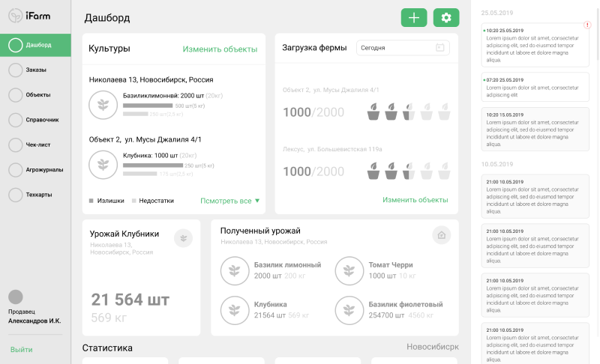
Task: Select the Базилик лимонный plant icon
Action: pyautogui.click(x=235, y=270)
